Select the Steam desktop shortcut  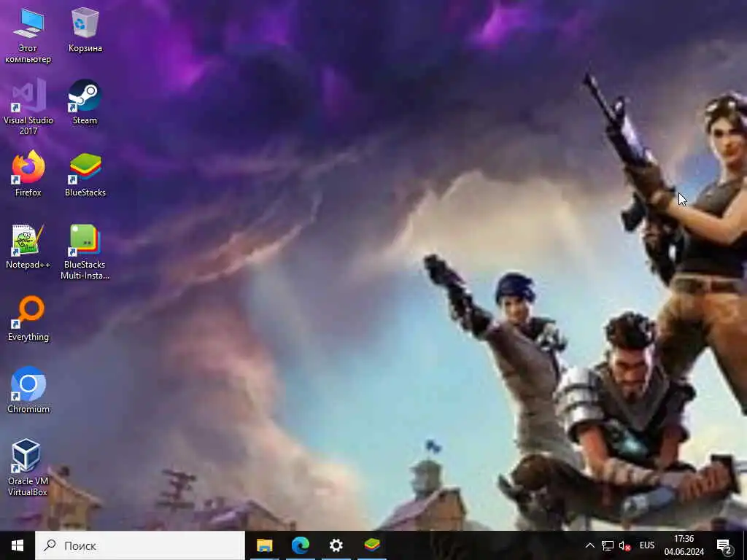pos(85,103)
